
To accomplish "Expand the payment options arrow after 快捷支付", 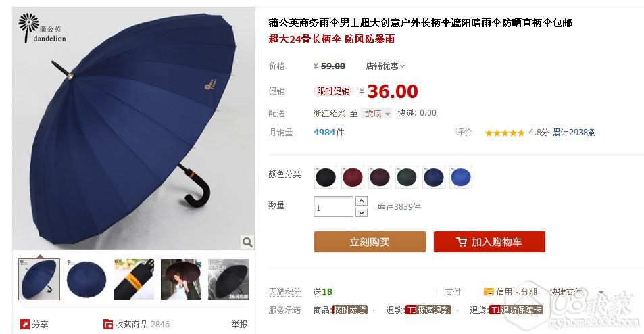I will tap(601, 293).
